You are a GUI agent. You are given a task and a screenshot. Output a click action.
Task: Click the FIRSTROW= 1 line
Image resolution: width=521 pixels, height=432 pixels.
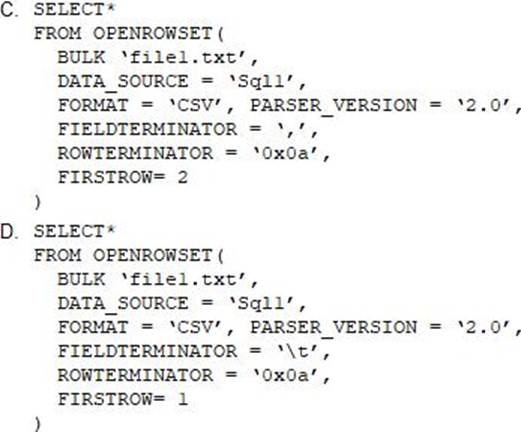pyautogui.click(x=123, y=399)
